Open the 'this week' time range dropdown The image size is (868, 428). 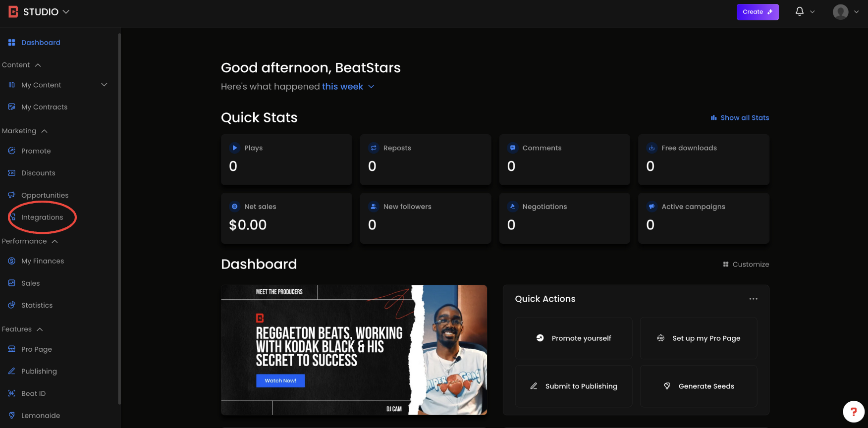tap(348, 87)
